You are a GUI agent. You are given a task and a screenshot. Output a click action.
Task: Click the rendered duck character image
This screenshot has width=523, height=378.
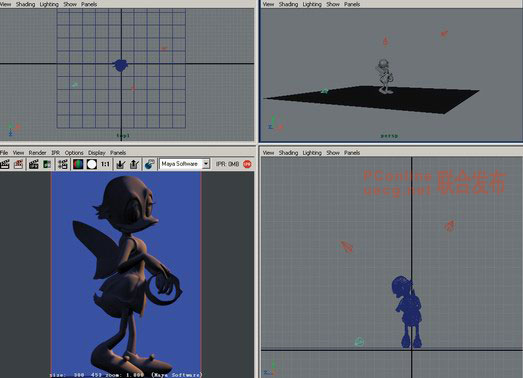click(126, 274)
